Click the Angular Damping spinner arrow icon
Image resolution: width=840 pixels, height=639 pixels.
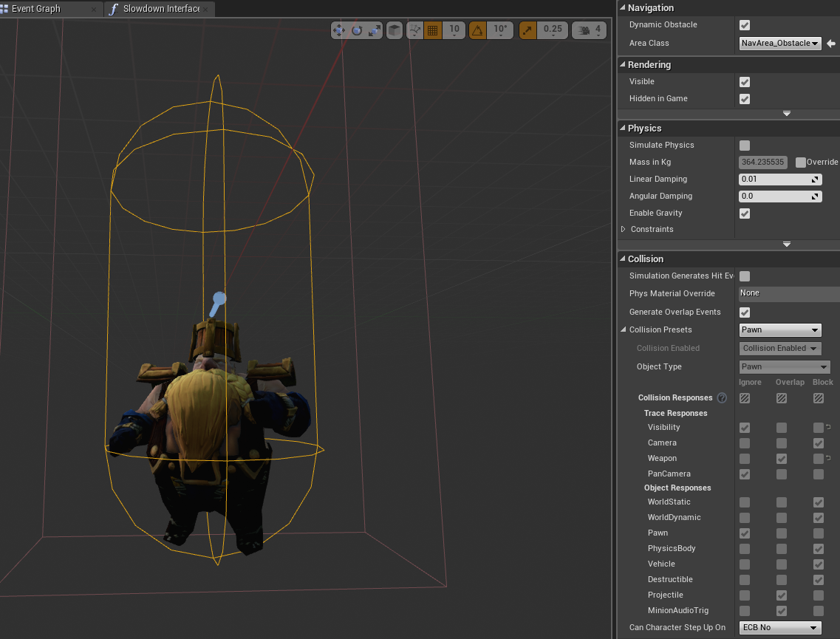click(x=815, y=197)
